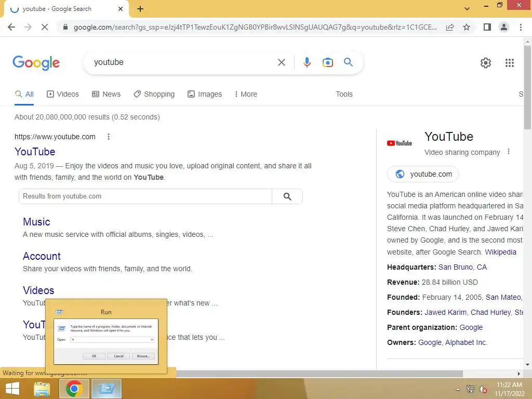This screenshot has width=532, height=399.
Task: Open Chad Hurley founder link
Action: [x=490, y=312]
